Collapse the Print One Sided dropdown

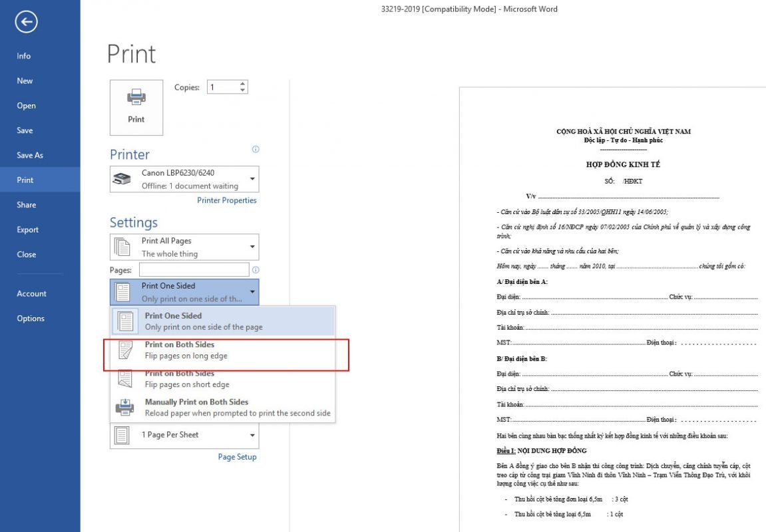click(x=184, y=292)
